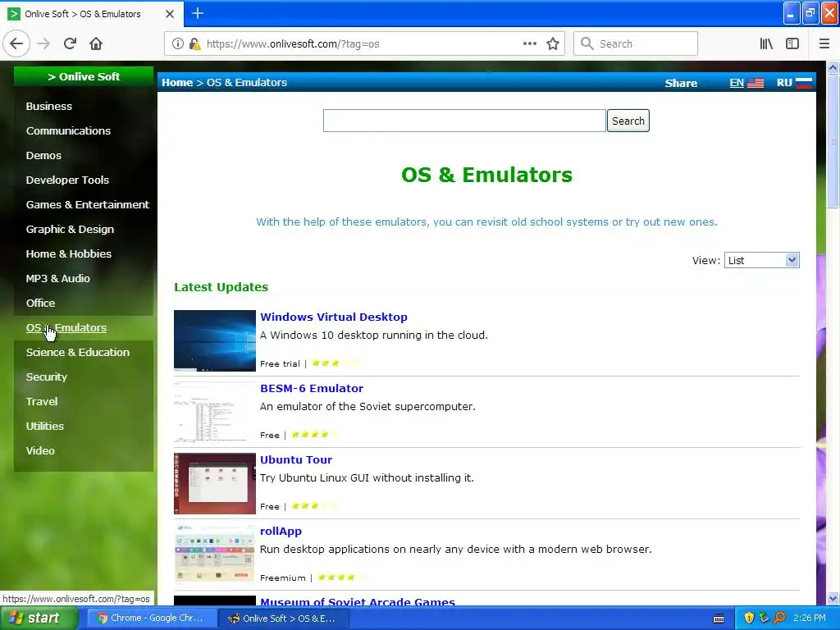Click BESM-6 Emulator thumbnail
The height and width of the screenshot is (630, 840).
(215, 412)
